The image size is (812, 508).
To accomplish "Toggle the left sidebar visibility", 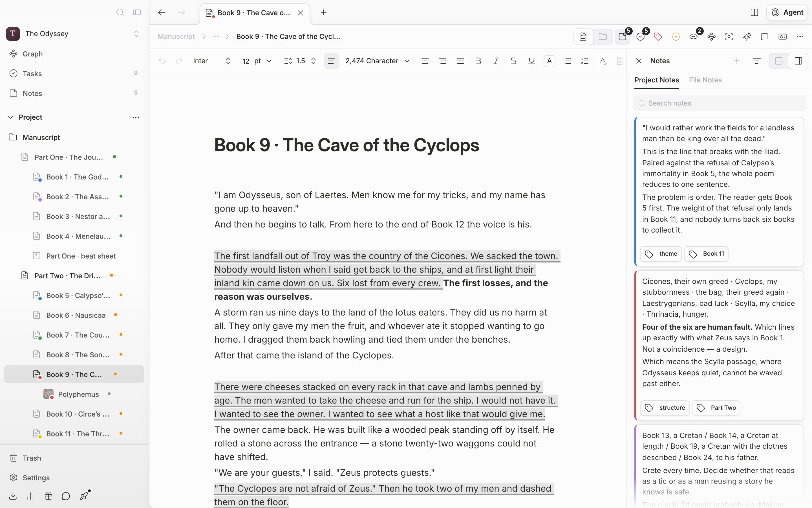I will (137, 13).
